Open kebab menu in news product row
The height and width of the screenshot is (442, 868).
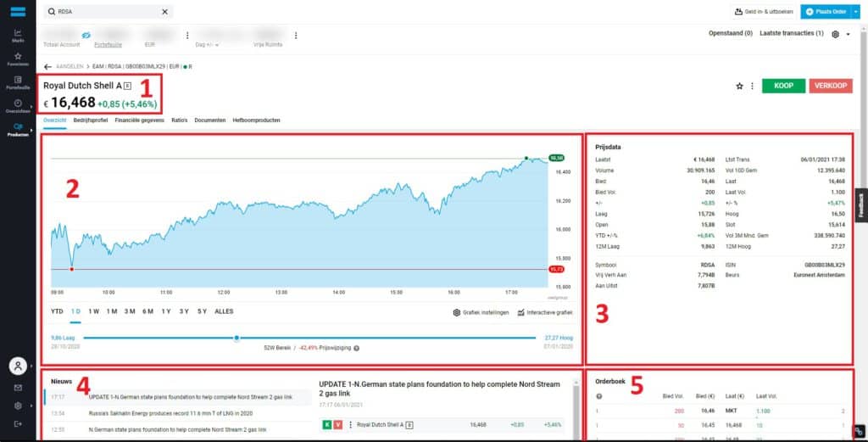click(350, 425)
